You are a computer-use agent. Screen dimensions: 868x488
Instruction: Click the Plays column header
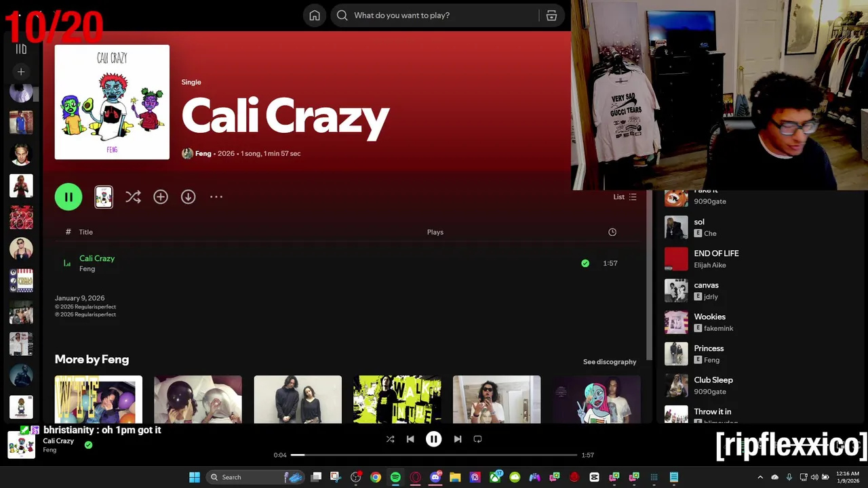point(435,232)
